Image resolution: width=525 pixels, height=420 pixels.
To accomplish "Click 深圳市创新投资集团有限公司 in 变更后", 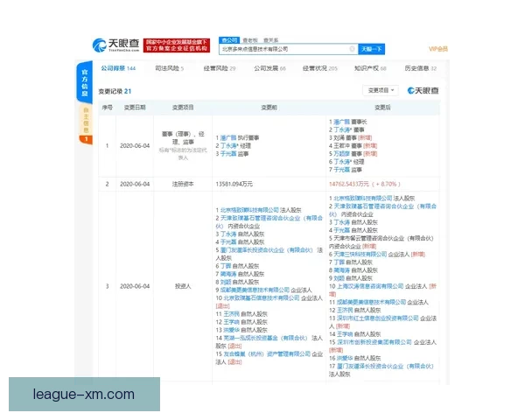I will pos(374,342).
